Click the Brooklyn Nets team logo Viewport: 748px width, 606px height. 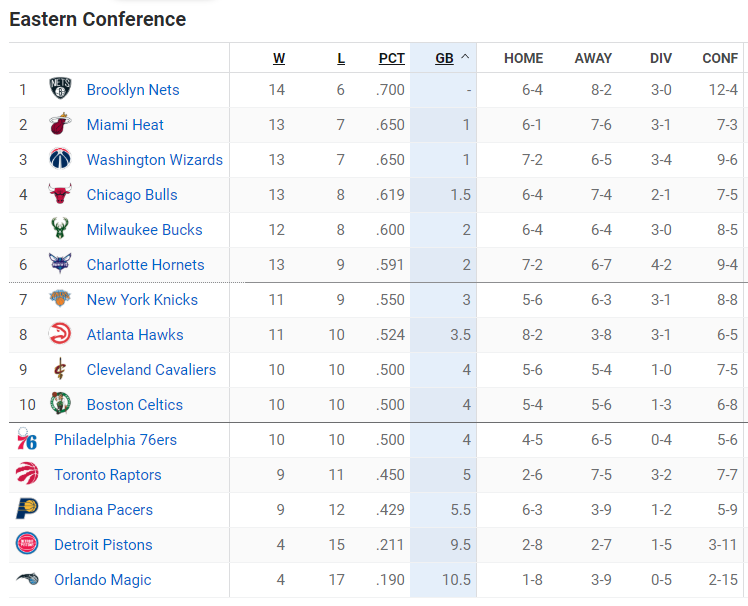60,89
